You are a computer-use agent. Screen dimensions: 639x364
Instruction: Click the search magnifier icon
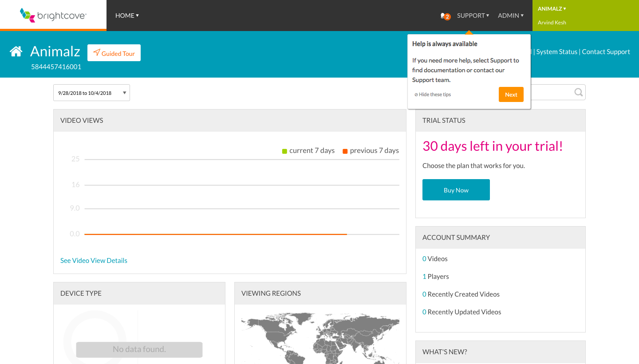579,92
